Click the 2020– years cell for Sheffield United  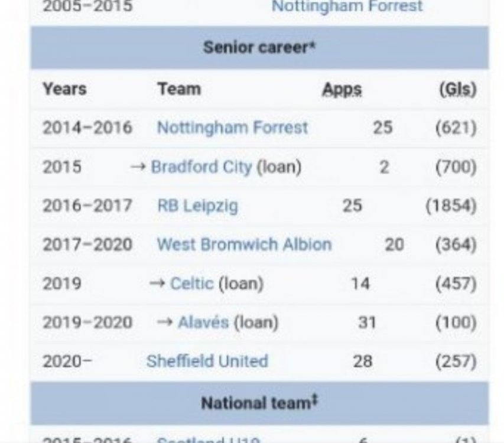(67, 361)
